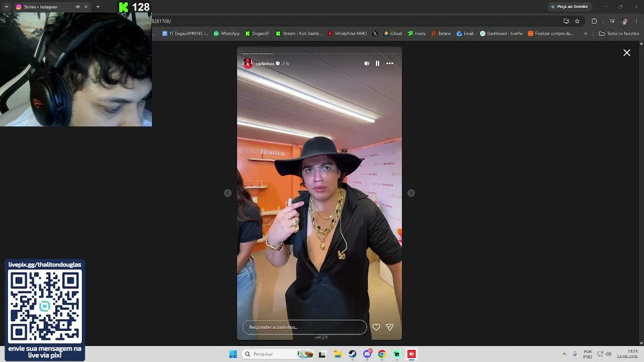Mute the Instagram tab via speaker icon
This screenshot has width=644, height=362.
[x=77, y=7]
